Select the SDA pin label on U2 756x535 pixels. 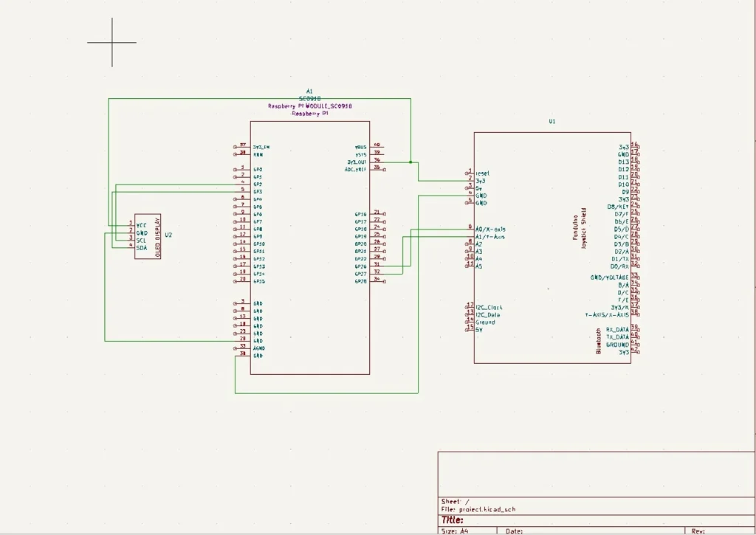click(x=141, y=248)
